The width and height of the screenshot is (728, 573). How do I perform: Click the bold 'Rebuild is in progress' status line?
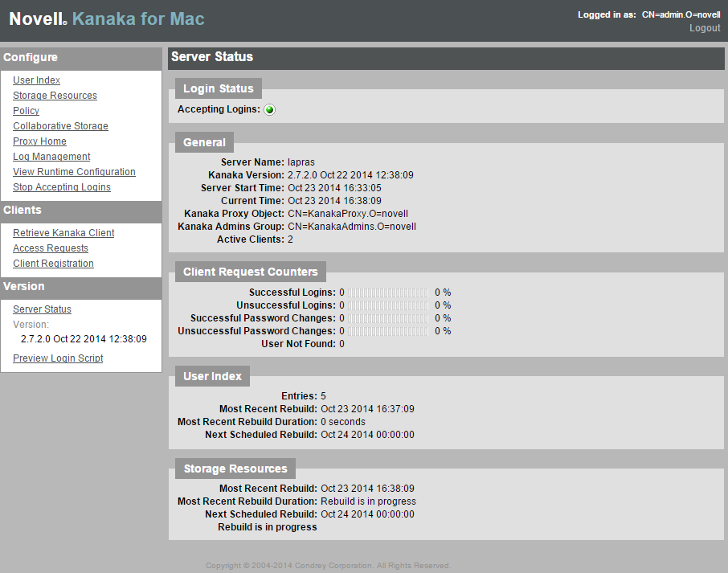(x=268, y=527)
